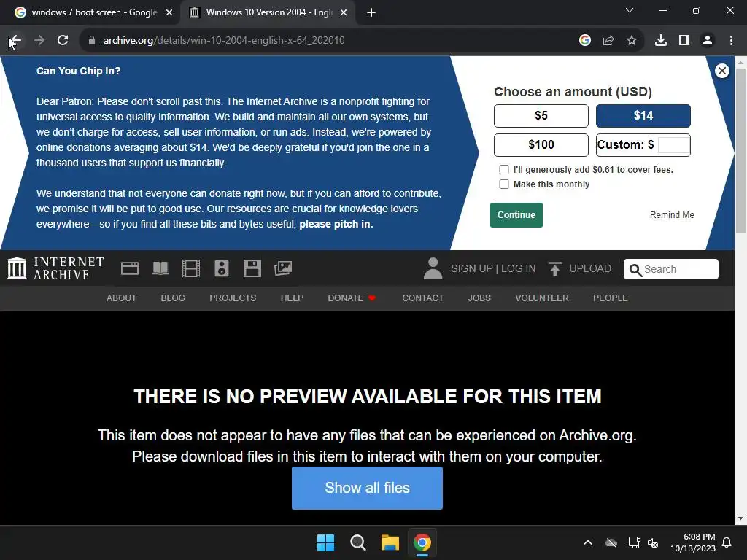The height and width of the screenshot is (560, 747).
Task: Open the CONTACT menu item
Action: pos(422,298)
